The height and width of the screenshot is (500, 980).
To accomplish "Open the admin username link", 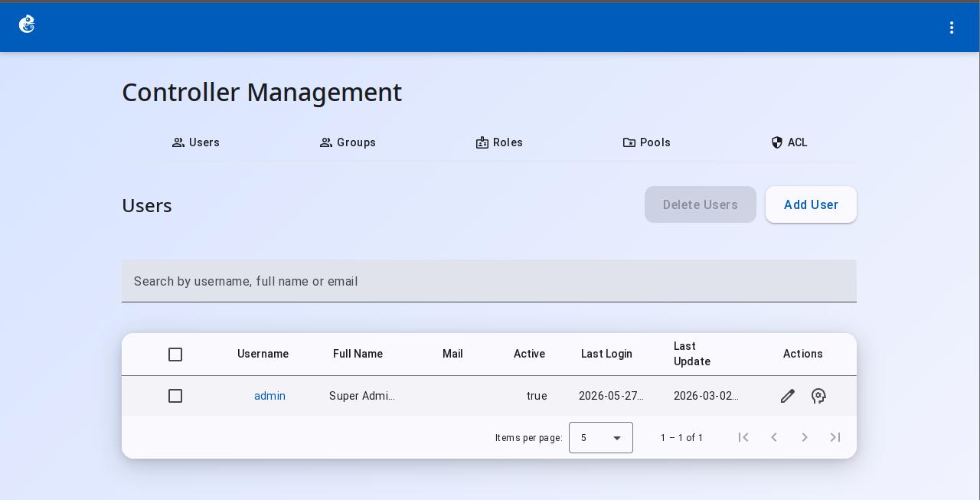I will (269, 396).
